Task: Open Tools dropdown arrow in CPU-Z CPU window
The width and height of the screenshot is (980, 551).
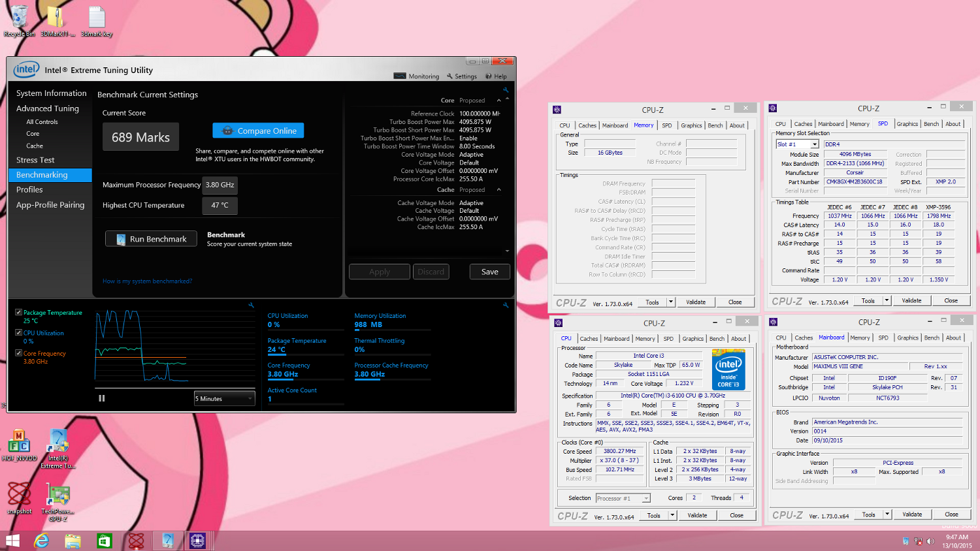Action: [x=672, y=515]
